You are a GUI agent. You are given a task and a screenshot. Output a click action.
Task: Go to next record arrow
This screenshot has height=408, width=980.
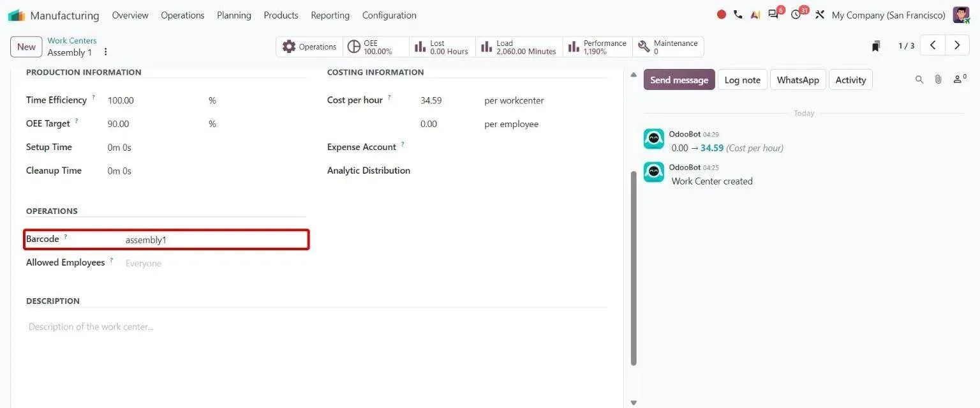(956, 45)
